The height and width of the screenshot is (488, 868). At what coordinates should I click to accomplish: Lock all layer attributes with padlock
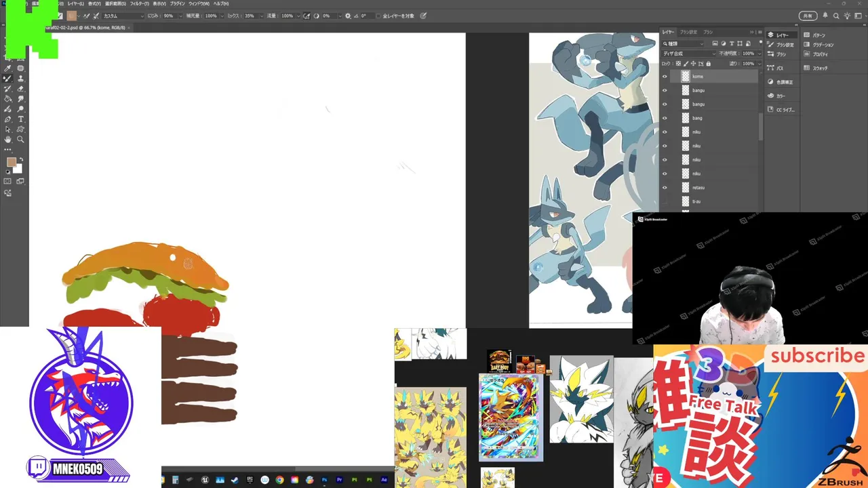click(x=709, y=64)
